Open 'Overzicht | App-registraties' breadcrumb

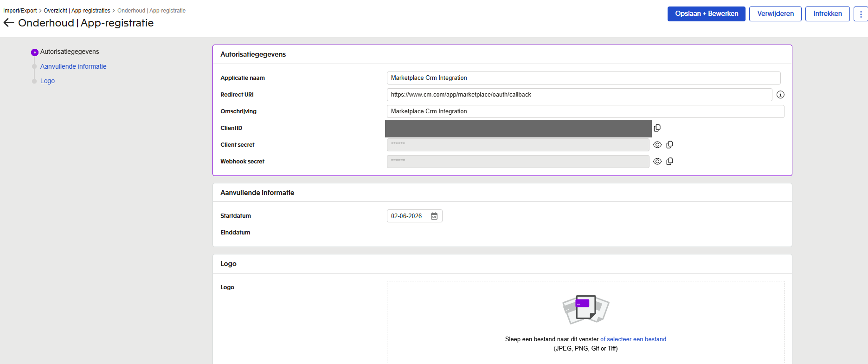[77, 11]
